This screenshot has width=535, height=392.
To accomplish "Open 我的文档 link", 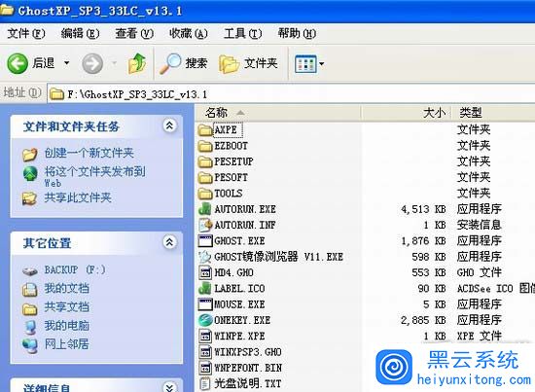I will (66, 289).
